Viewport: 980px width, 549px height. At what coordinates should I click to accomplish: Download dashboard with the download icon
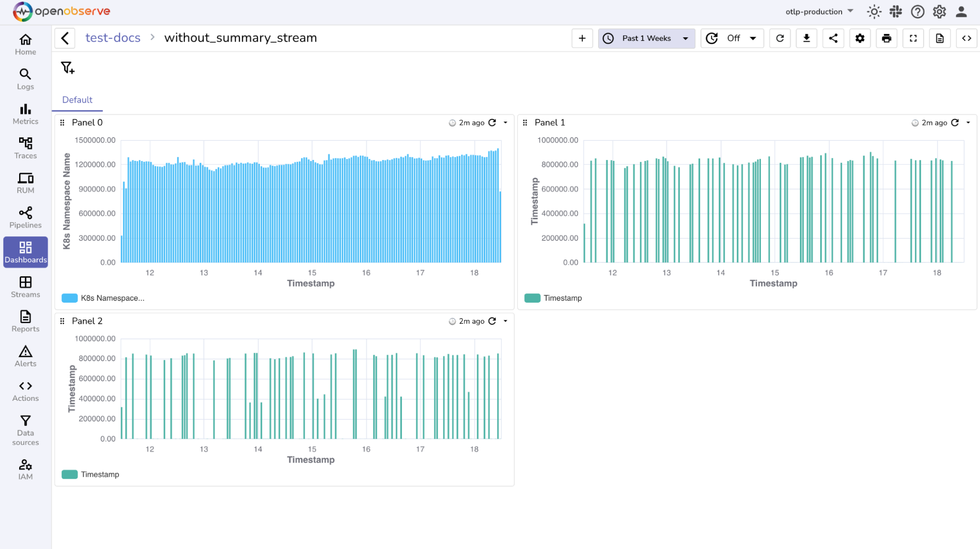pos(806,38)
